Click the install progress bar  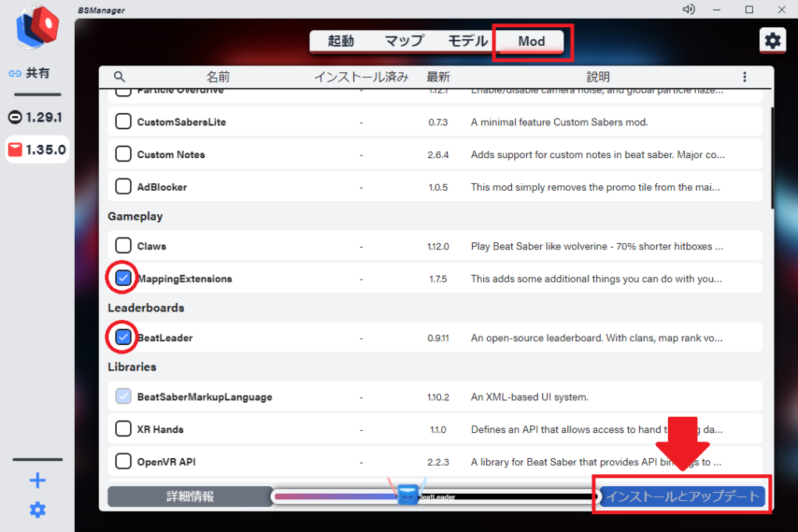[x=435, y=496]
